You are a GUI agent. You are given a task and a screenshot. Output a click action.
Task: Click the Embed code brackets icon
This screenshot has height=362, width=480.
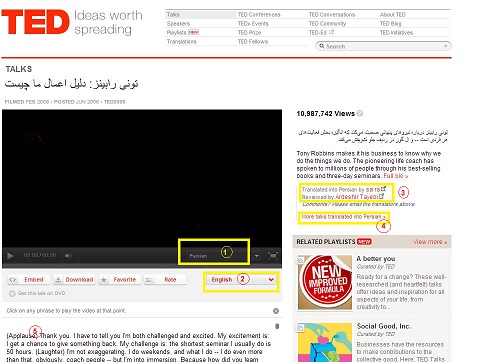[13, 280]
